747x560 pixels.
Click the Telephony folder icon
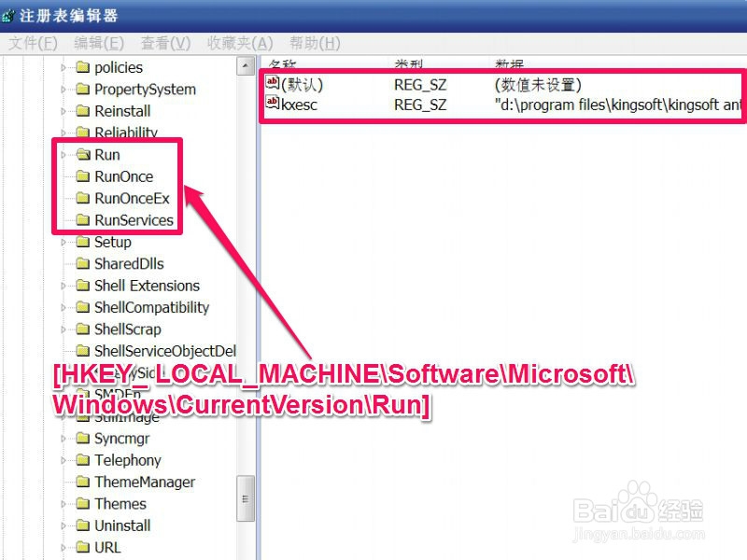pyautogui.click(x=83, y=460)
